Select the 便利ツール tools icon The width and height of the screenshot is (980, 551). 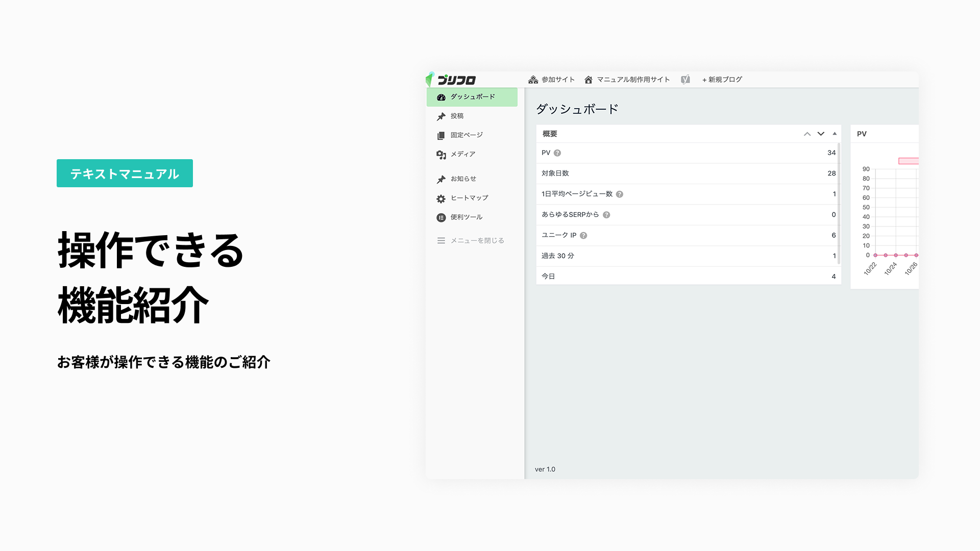[440, 217]
